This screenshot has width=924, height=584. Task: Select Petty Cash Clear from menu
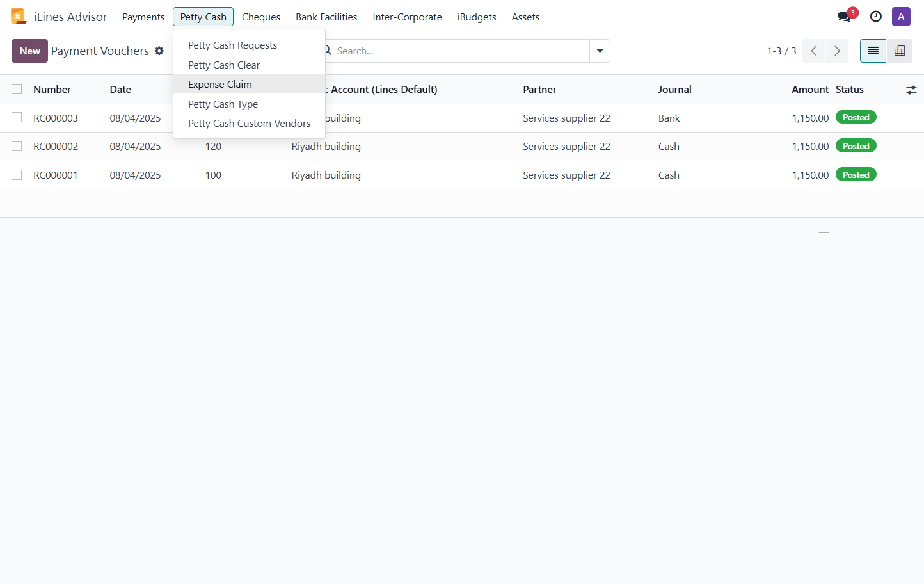tap(249, 65)
